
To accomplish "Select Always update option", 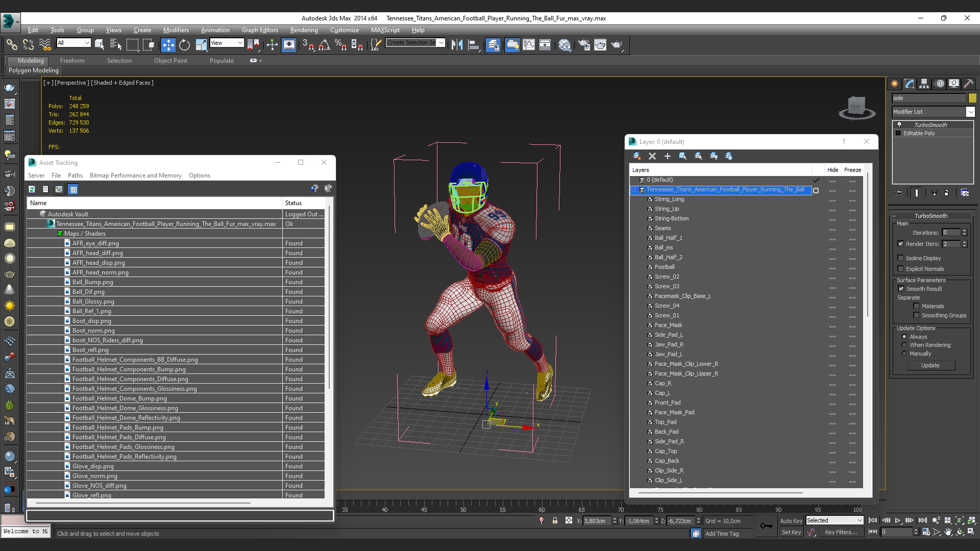I will point(904,337).
